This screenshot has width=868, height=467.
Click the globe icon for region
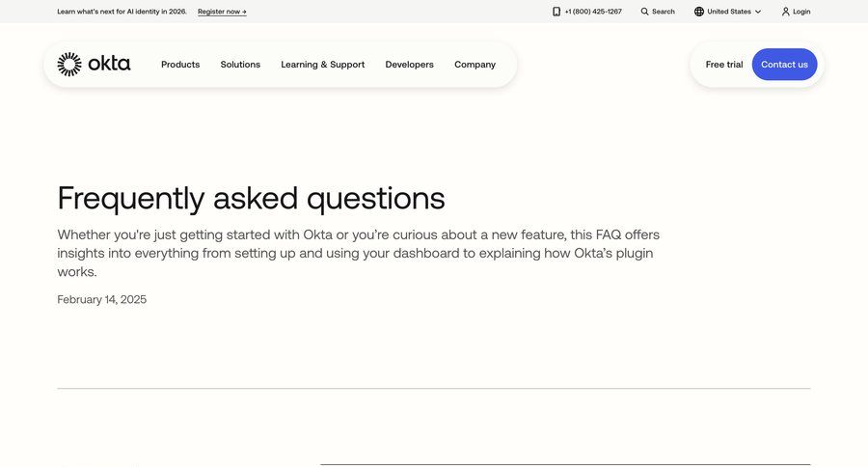coord(699,12)
